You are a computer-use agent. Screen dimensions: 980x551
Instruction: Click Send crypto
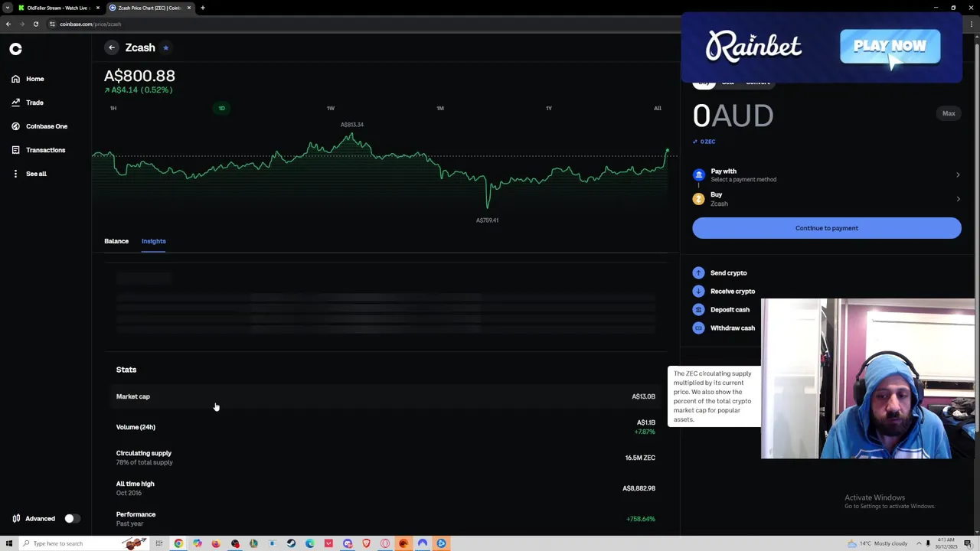point(720,273)
